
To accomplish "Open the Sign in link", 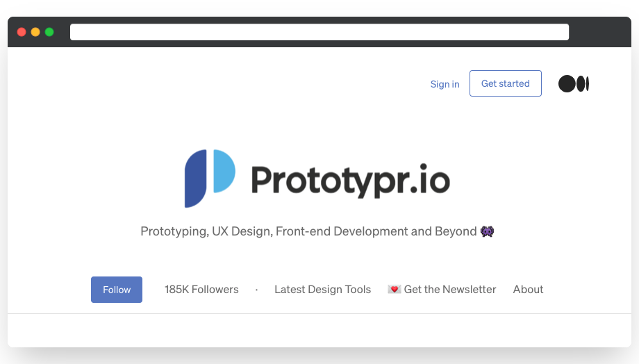I will [445, 84].
